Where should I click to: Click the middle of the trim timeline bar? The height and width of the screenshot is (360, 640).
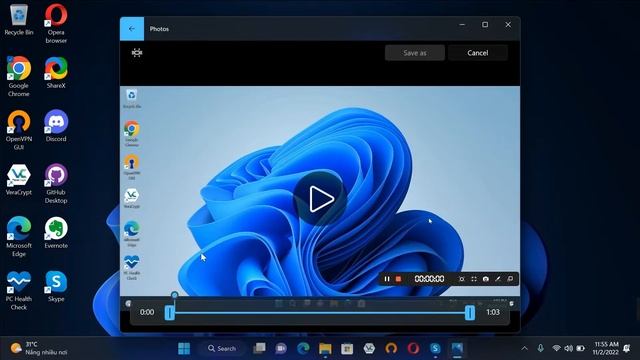320,313
